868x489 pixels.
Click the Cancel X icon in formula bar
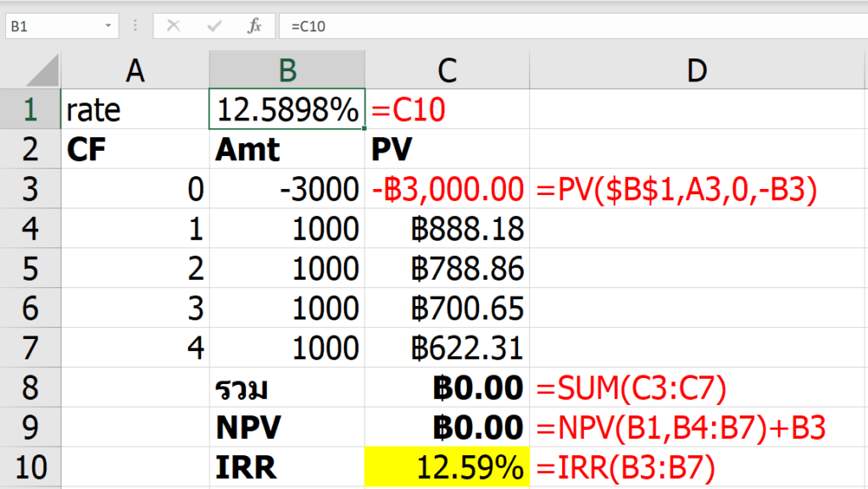(173, 25)
